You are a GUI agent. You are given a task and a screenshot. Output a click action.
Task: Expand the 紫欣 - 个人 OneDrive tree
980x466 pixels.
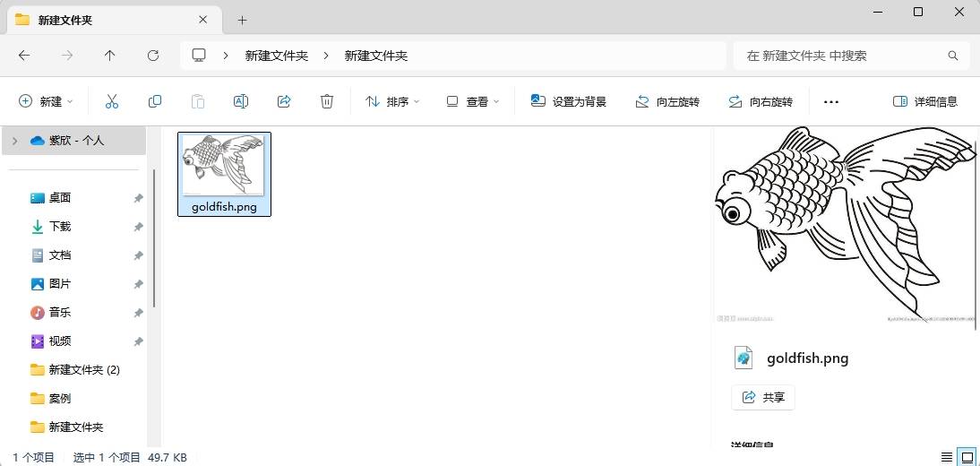click(x=15, y=141)
